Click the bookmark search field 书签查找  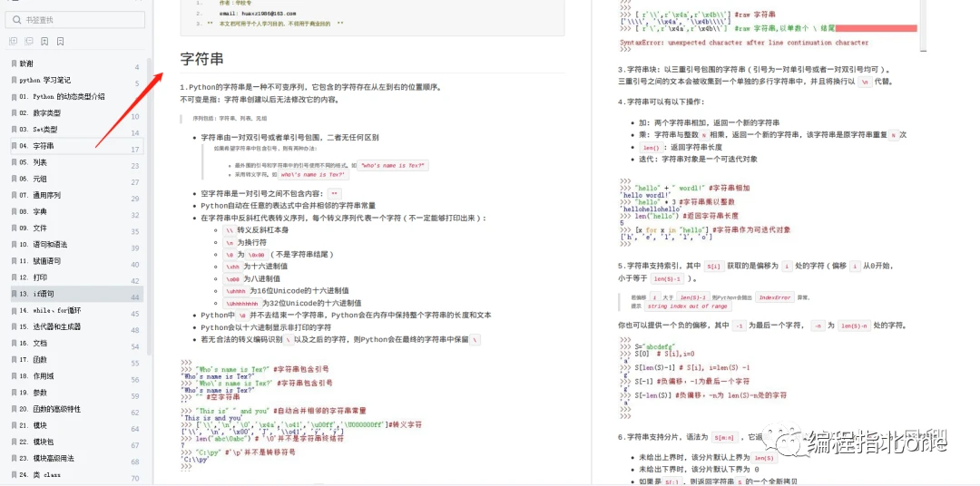pyautogui.click(x=75, y=20)
